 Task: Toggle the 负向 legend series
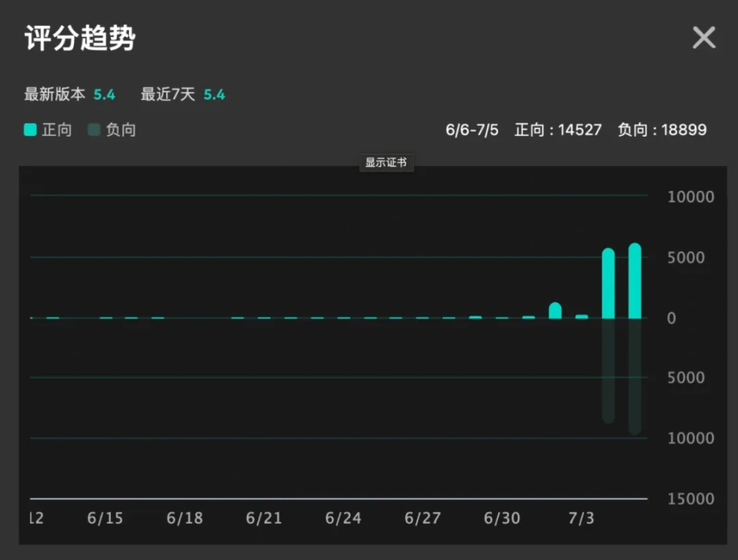coord(112,130)
